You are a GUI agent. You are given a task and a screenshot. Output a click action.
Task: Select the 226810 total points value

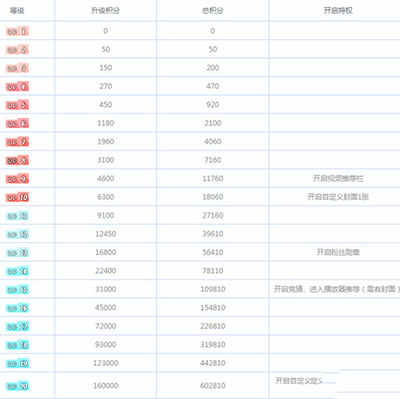[213, 326]
